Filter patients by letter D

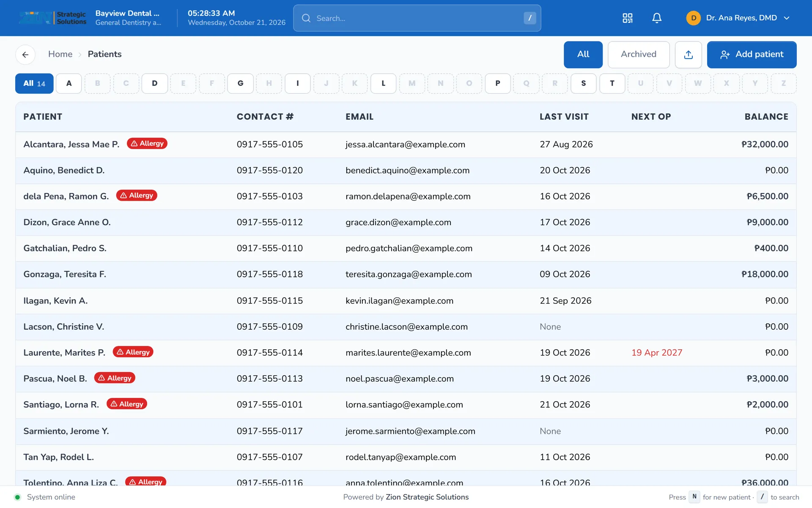[154, 83]
